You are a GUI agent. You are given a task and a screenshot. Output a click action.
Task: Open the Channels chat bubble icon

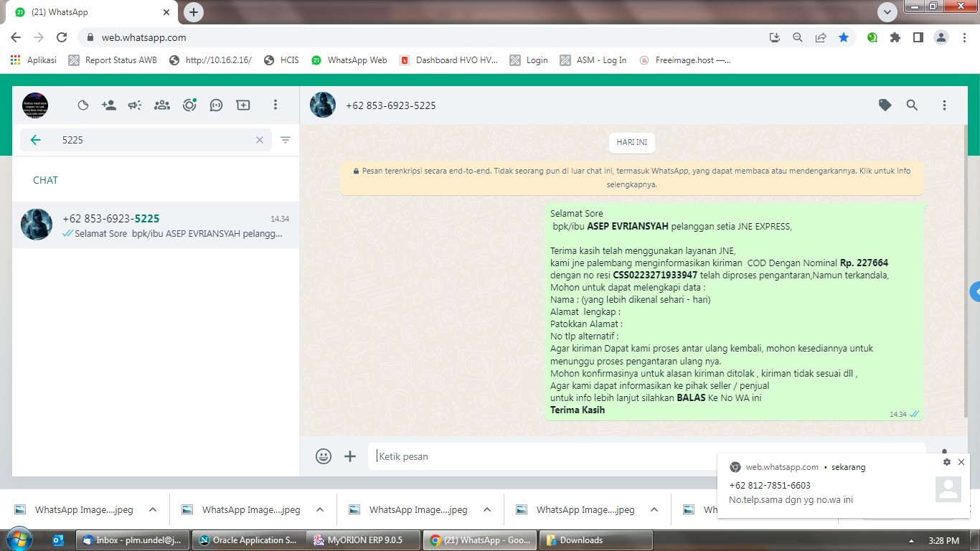pyautogui.click(x=216, y=105)
